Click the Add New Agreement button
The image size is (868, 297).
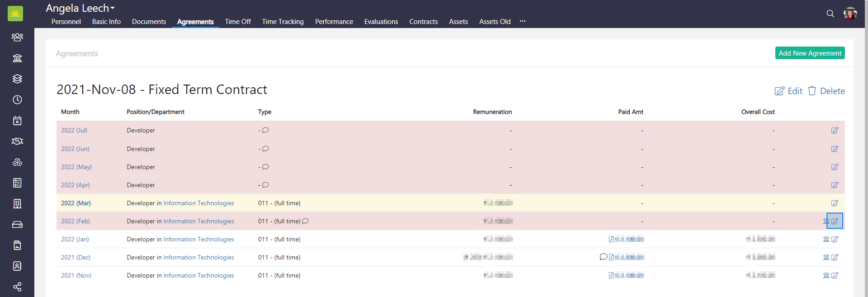click(810, 53)
